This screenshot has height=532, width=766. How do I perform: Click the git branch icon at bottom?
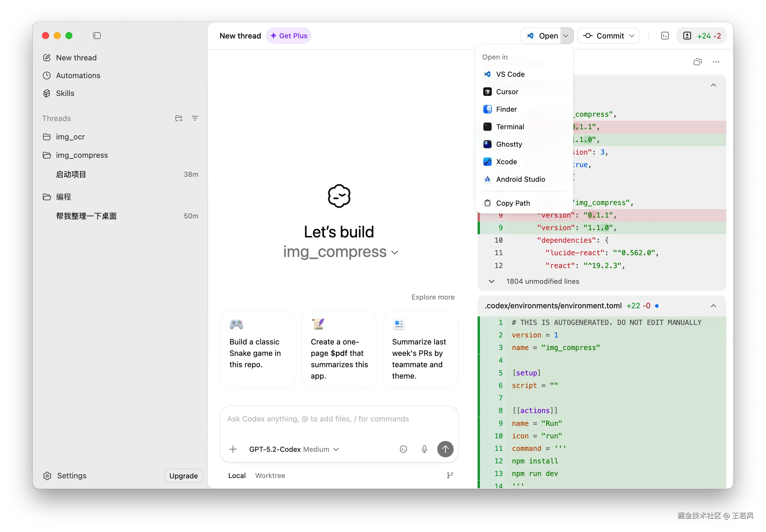[x=450, y=475]
